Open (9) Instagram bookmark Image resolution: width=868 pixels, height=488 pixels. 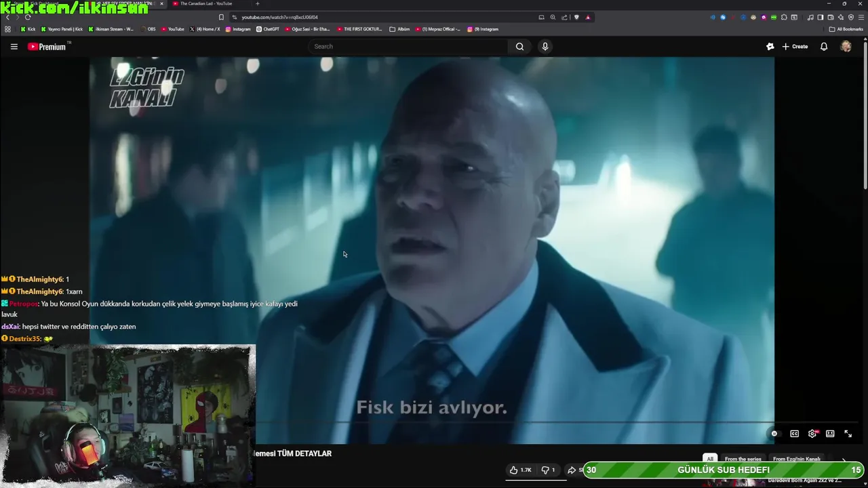(483, 29)
